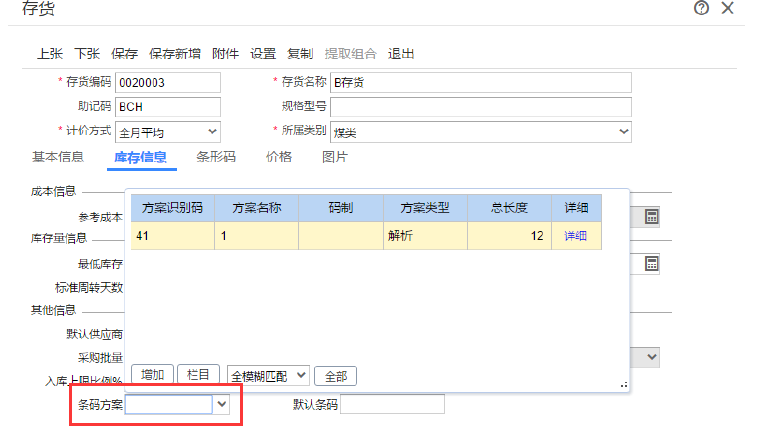Click the 码制 column header

341,208
